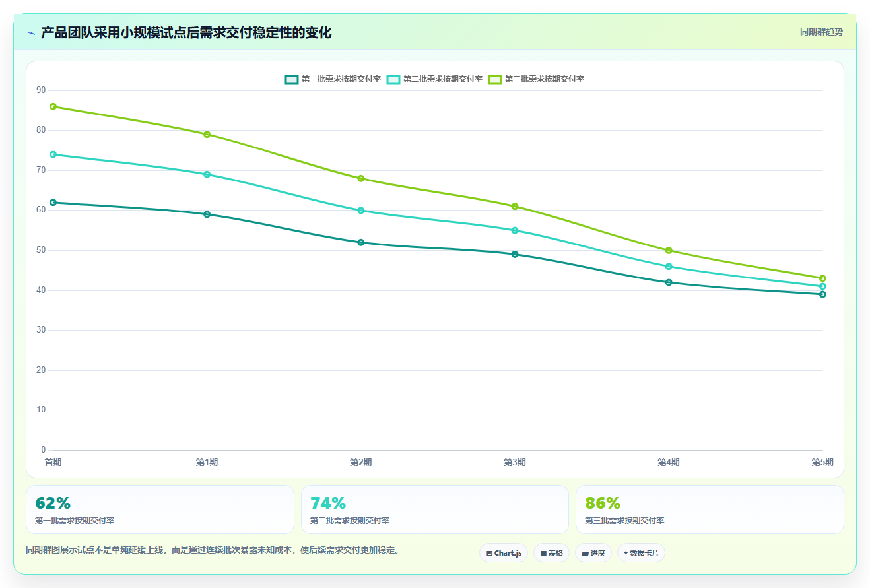Click the 同期群趋势 label
The height and width of the screenshot is (588, 870).
tap(821, 32)
